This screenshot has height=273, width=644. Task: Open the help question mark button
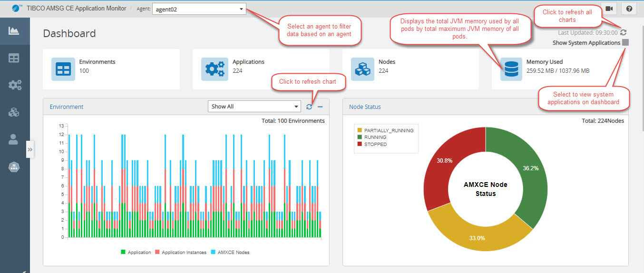(629, 9)
